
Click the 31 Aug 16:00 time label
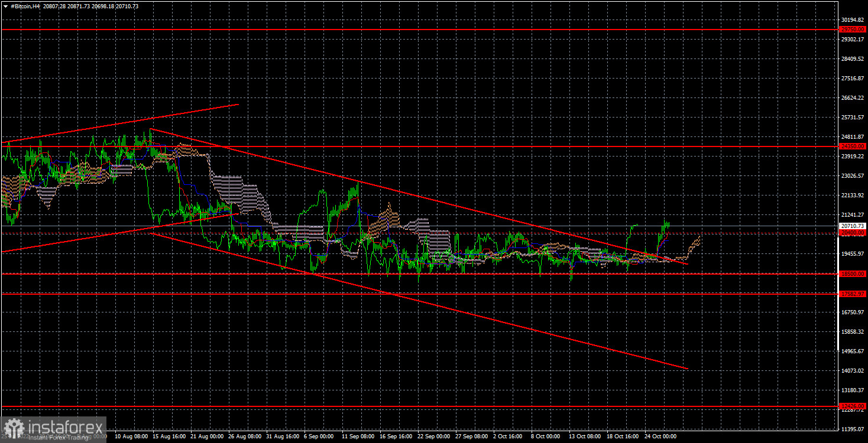tap(283, 437)
